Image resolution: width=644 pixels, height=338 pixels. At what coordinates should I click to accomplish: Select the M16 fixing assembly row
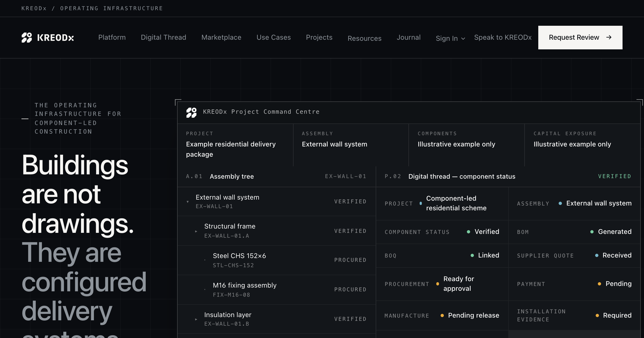pos(277,290)
